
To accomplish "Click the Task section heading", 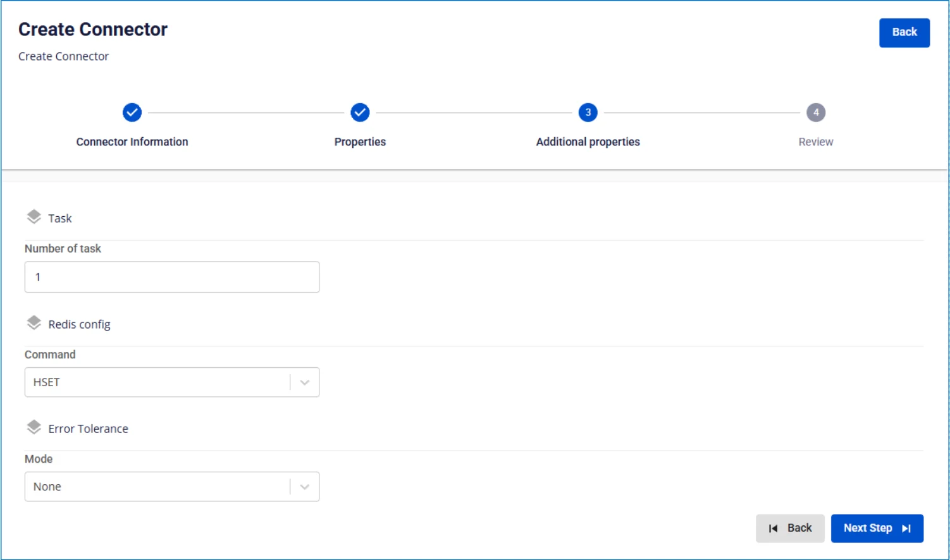I will (x=60, y=218).
